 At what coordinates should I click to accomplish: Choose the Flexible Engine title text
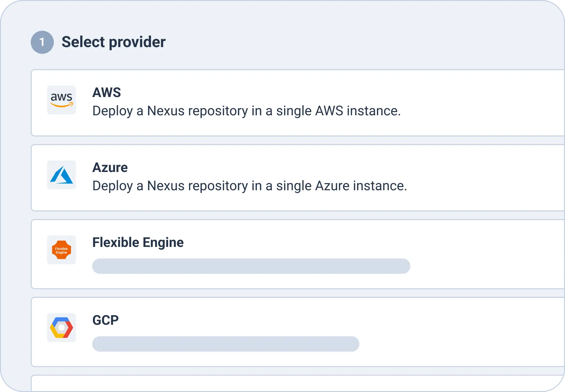click(138, 242)
